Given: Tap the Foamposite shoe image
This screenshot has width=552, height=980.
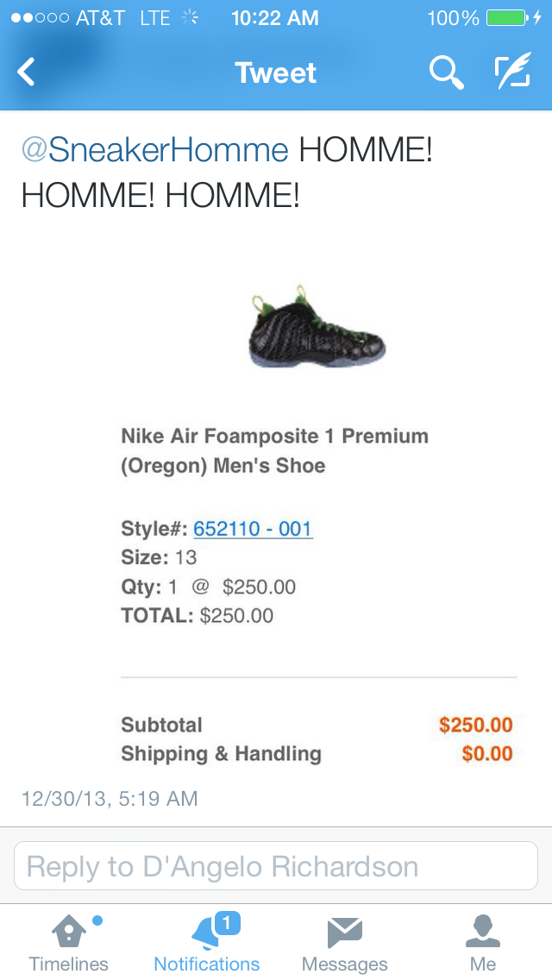Looking at the screenshot, I should pyautogui.click(x=317, y=326).
